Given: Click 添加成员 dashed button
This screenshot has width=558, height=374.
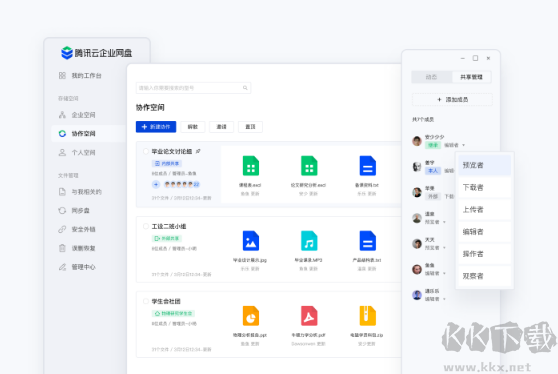Looking at the screenshot, I should [452, 100].
